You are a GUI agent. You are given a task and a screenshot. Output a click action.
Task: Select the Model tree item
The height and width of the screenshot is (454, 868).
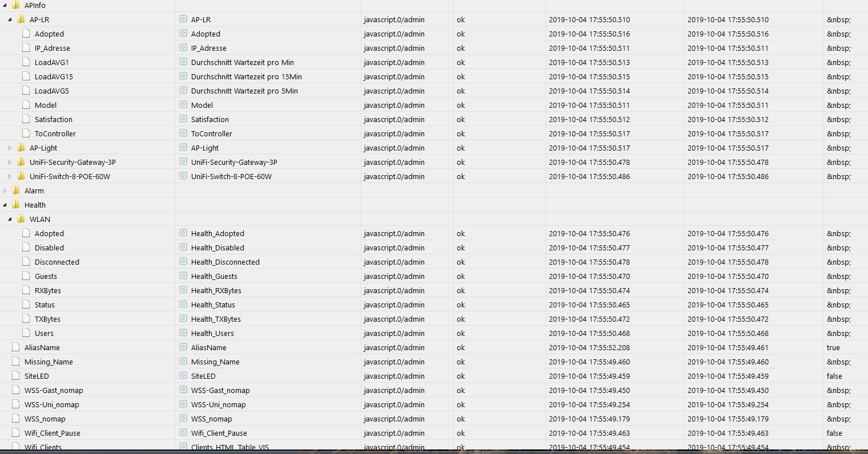[46, 105]
